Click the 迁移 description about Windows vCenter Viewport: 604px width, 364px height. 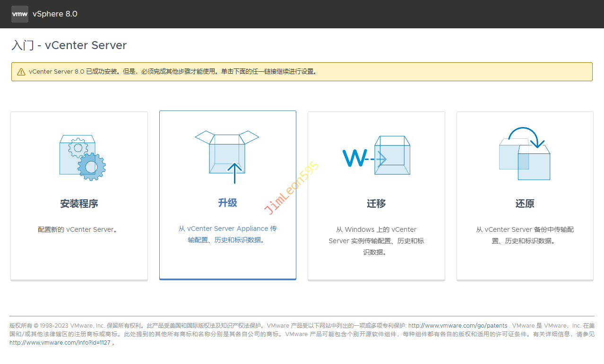(376, 241)
